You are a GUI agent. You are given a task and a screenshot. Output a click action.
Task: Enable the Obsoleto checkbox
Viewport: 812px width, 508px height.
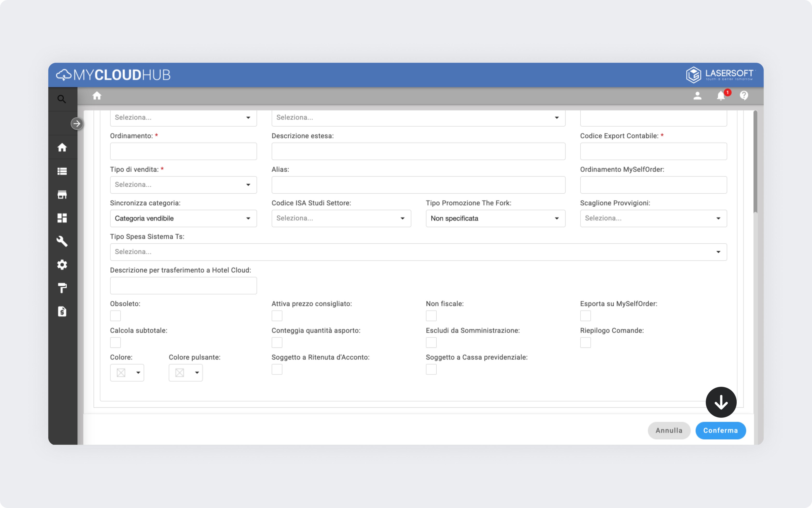click(116, 316)
